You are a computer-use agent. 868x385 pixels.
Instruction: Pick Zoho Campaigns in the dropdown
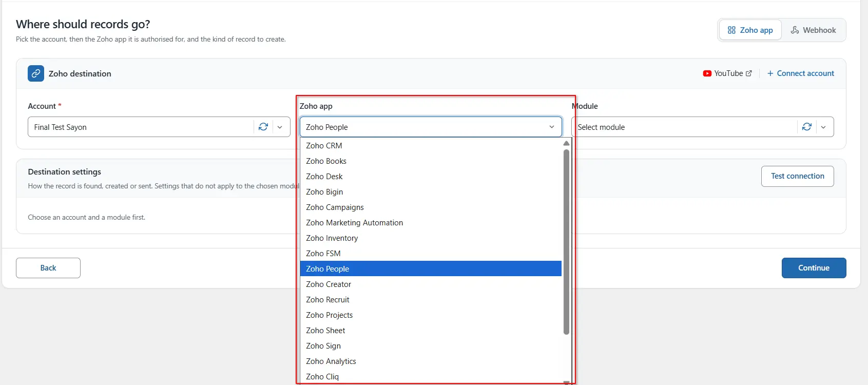pyautogui.click(x=431, y=207)
